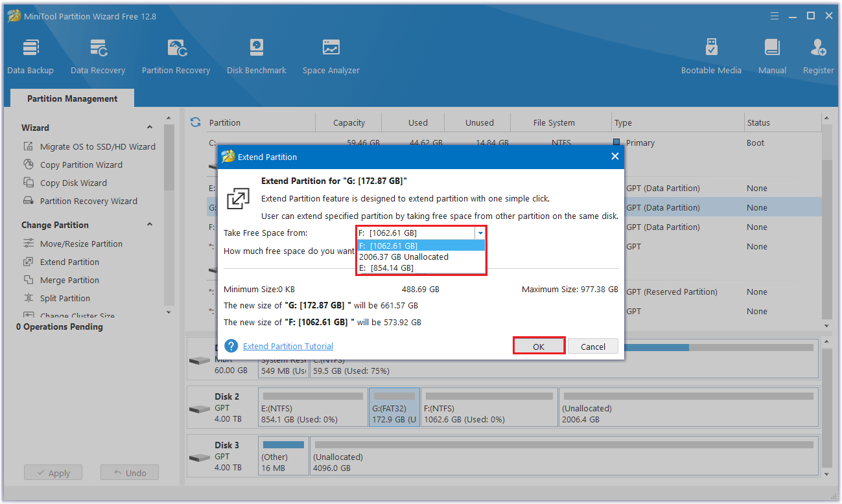The width and height of the screenshot is (842, 504).
Task: Sort by Unused column header
Action: click(x=478, y=122)
